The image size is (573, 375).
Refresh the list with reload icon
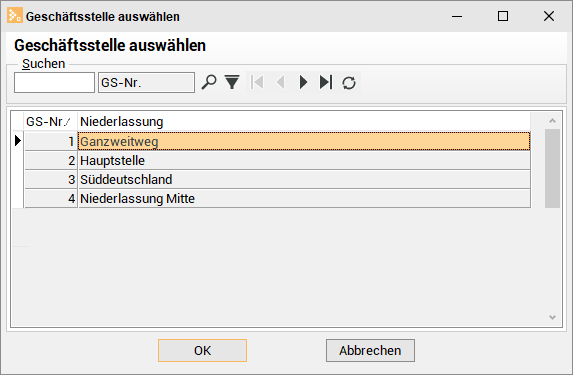click(349, 83)
